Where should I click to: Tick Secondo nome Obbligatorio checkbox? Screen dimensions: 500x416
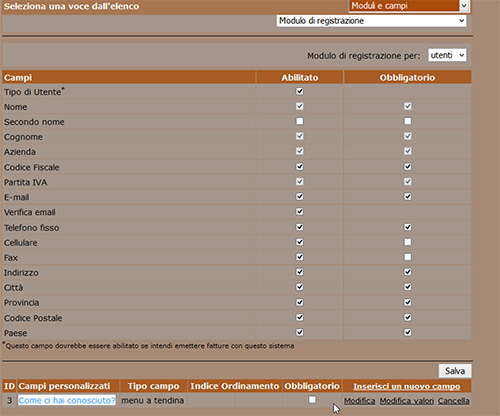(x=407, y=121)
